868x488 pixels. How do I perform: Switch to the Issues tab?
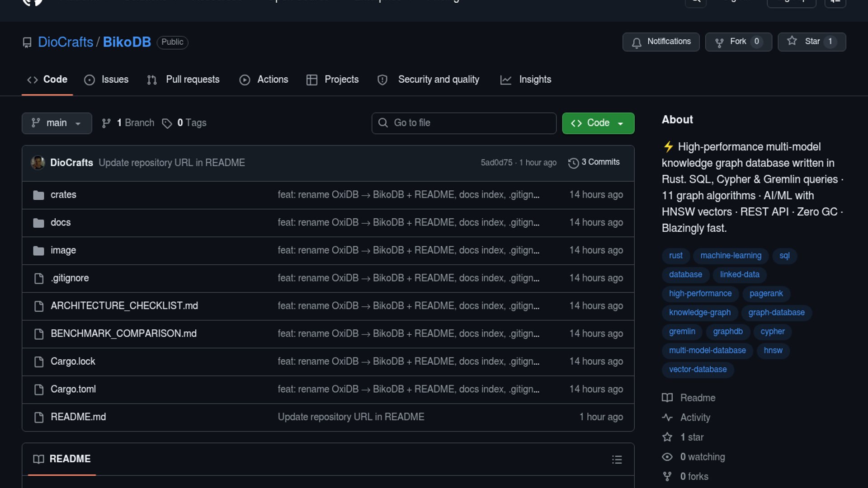click(106, 80)
